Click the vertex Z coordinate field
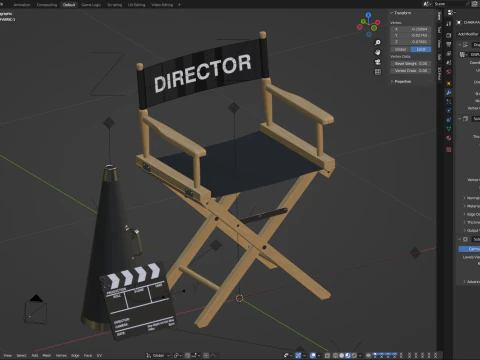 coord(411,42)
